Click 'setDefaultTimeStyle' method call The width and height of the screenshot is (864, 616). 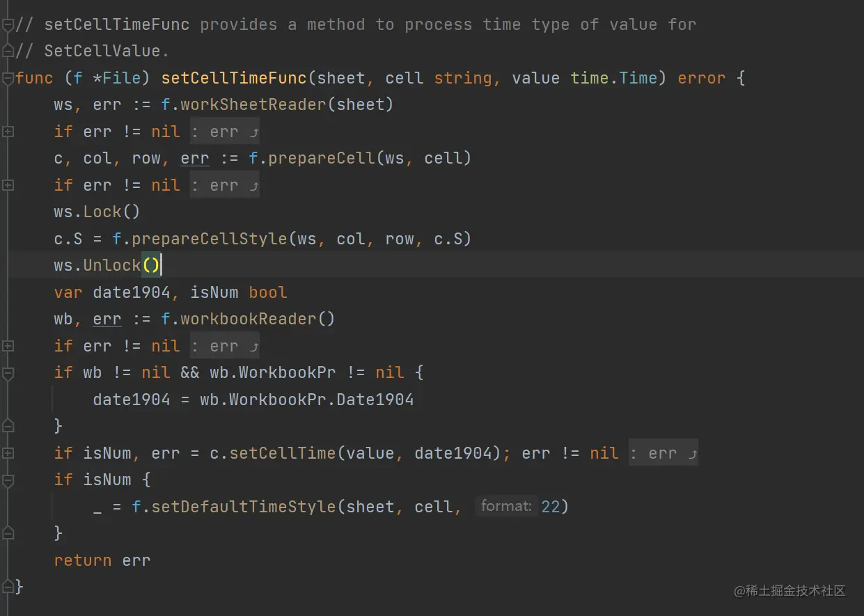[x=244, y=507]
